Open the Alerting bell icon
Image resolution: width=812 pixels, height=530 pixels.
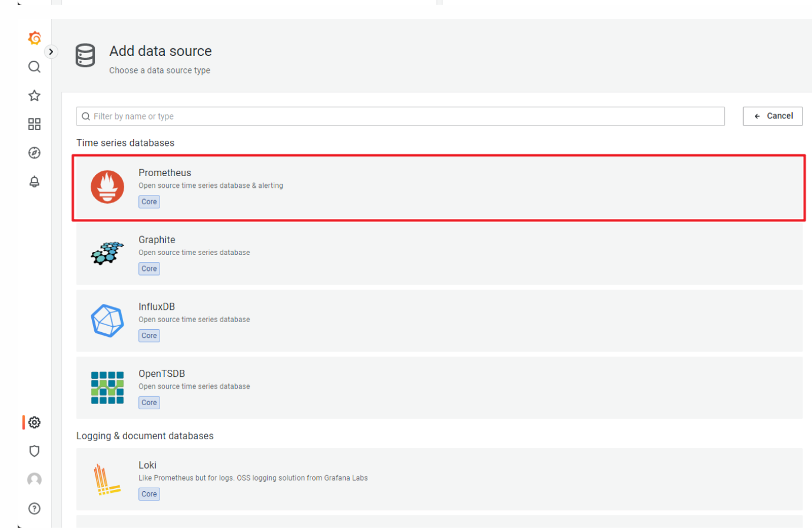click(x=35, y=182)
